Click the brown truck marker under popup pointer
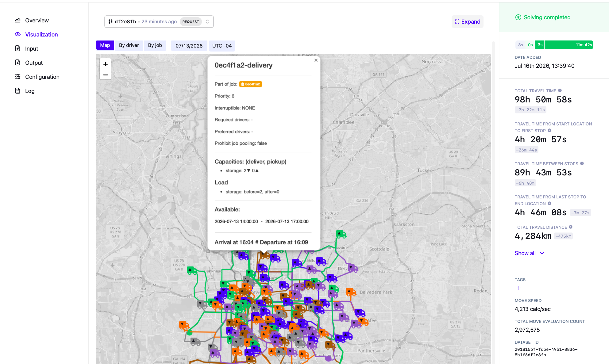Image resolution: width=609 pixels, height=364 pixels. (264, 255)
